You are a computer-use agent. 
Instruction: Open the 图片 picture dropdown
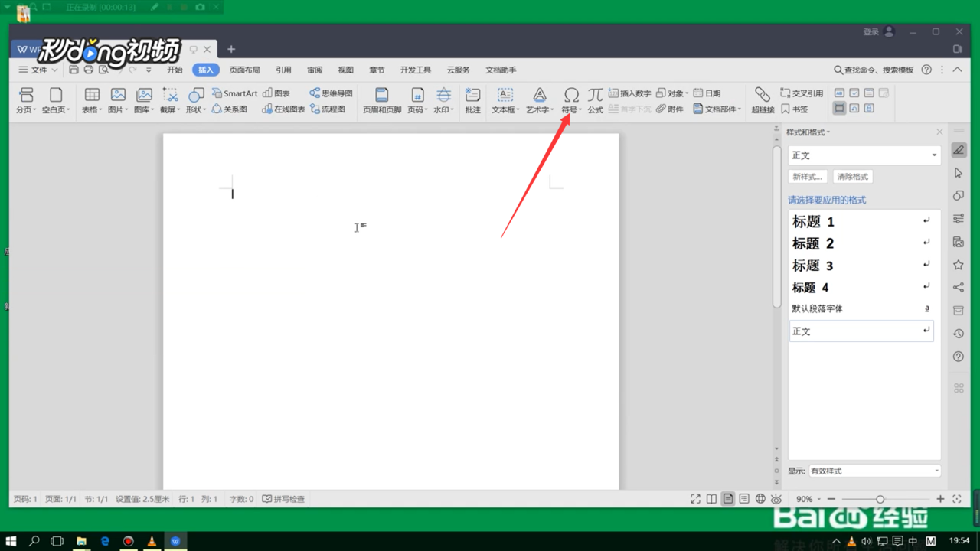click(118, 100)
